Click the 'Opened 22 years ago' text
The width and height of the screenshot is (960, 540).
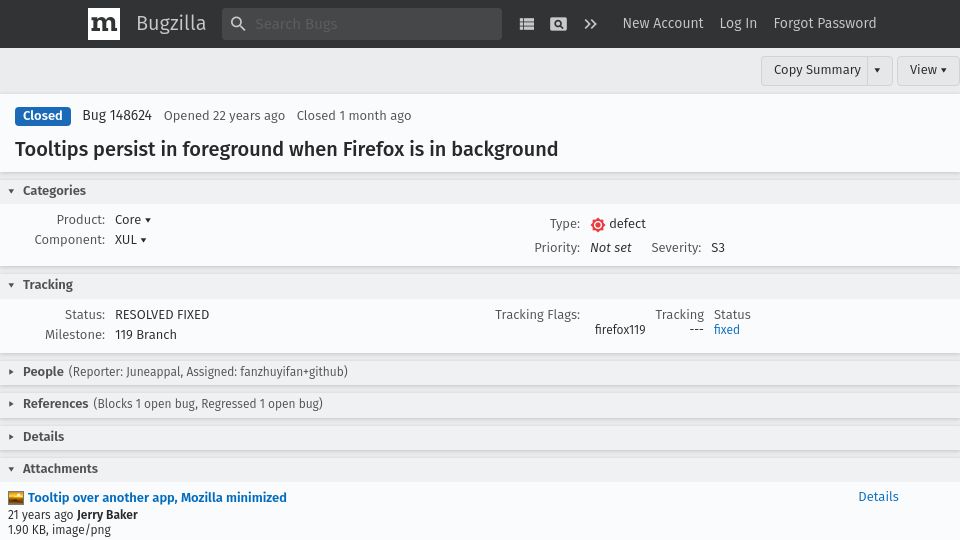pos(224,116)
